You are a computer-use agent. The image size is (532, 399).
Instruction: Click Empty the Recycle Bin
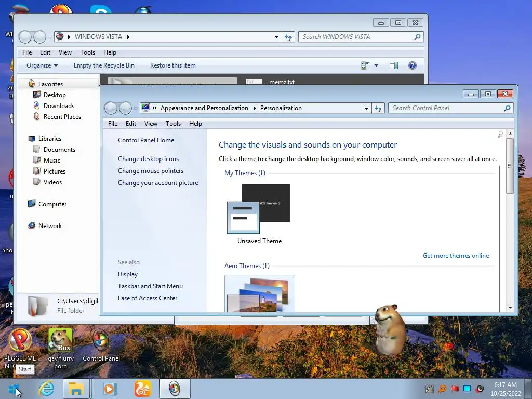point(104,65)
